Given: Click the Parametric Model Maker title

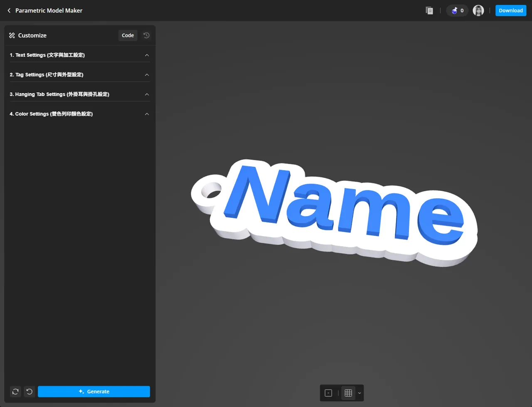Looking at the screenshot, I should tap(49, 10).
